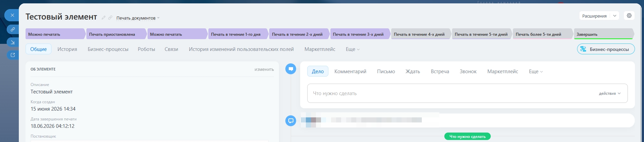Select the 'Дело' activity tab
Viewport: 644px width, 142px height.
[x=318, y=72]
